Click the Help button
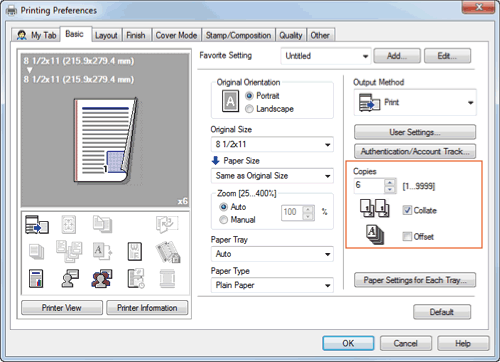 click(x=463, y=343)
